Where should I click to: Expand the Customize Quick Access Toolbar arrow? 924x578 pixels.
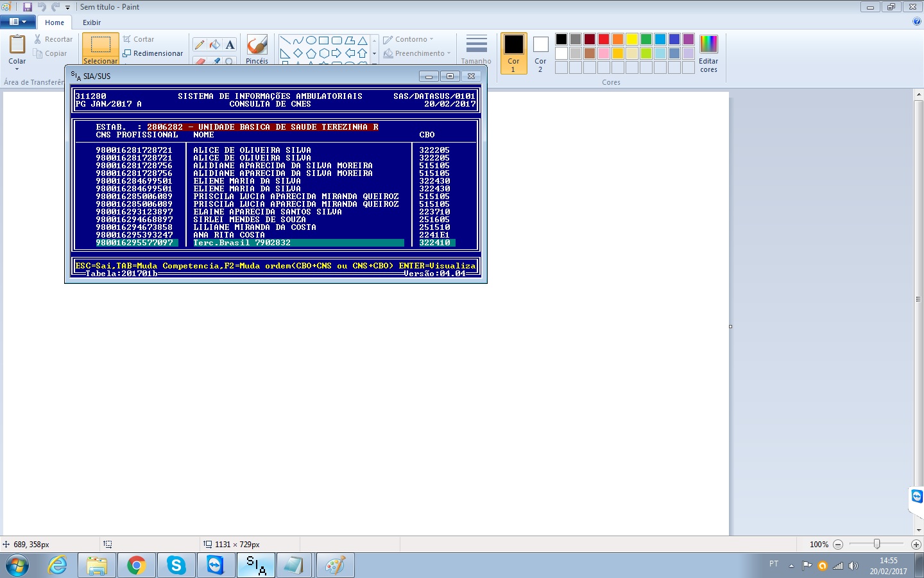pyautogui.click(x=67, y=8)
